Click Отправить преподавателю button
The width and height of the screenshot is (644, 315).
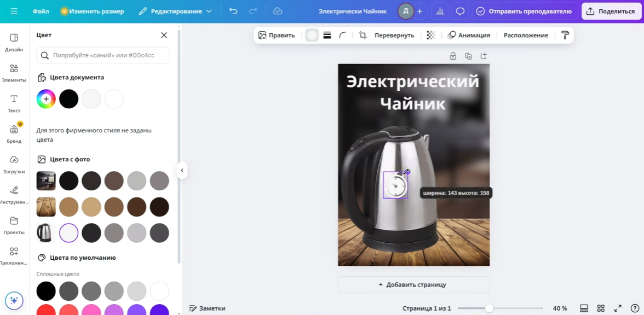pos(525,11)
